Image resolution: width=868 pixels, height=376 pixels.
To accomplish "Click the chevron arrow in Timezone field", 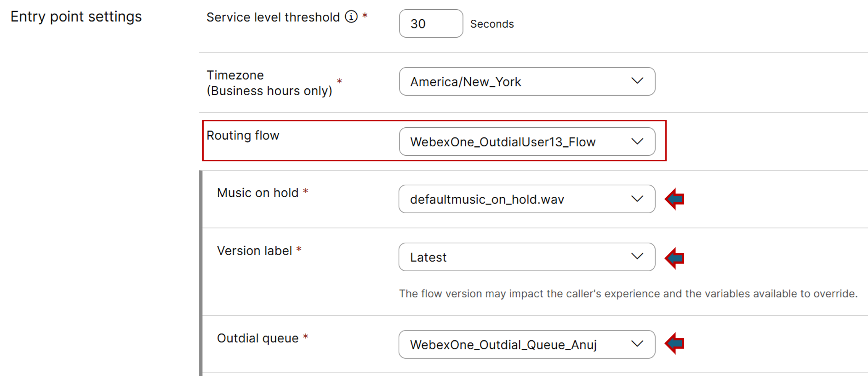I will pos(637,81).
